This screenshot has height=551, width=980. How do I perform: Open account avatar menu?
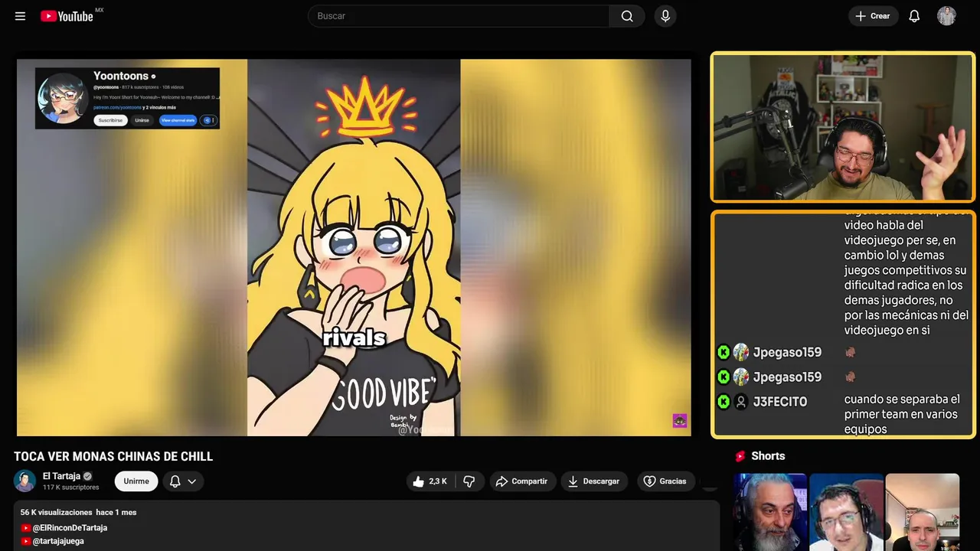946,16
